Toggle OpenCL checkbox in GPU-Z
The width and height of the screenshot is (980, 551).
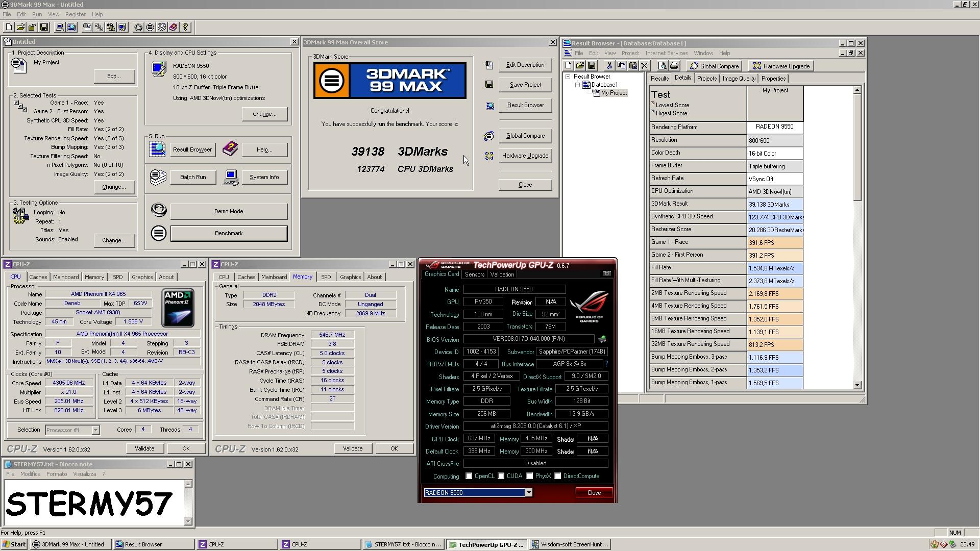(469, 476)
